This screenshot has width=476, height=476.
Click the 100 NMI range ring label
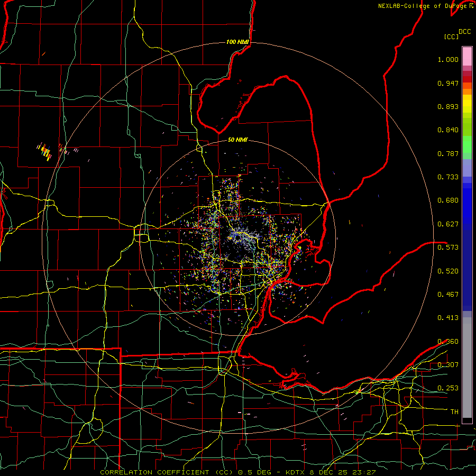click(x=237, y=42)
